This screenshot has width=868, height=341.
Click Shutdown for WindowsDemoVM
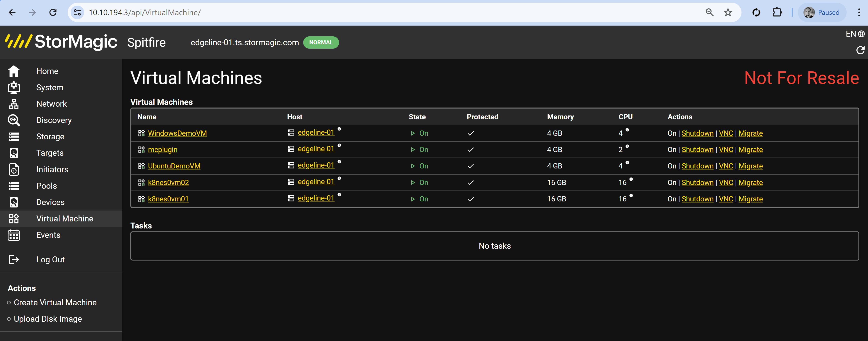(697, 133)
